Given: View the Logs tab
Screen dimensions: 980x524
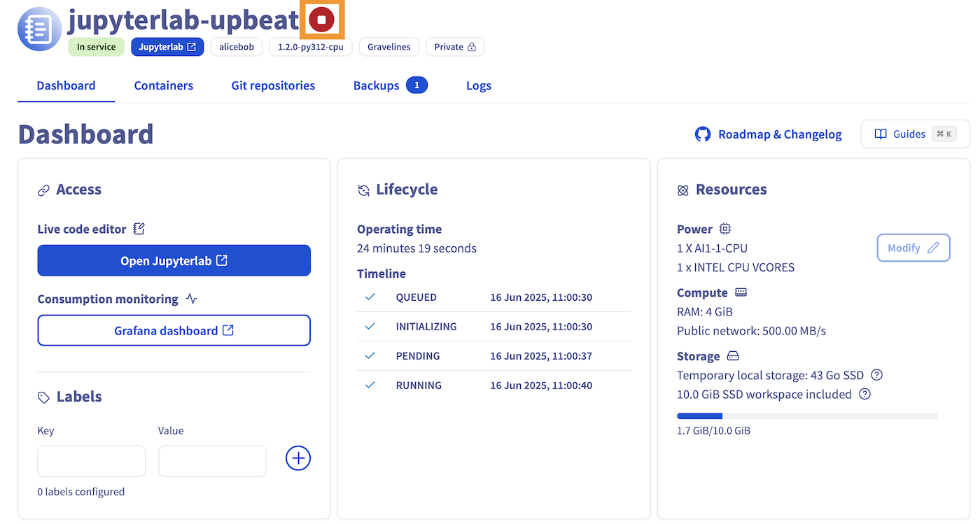Looking at the screenshot, I should pyautogui.click(x=479, y=85).
